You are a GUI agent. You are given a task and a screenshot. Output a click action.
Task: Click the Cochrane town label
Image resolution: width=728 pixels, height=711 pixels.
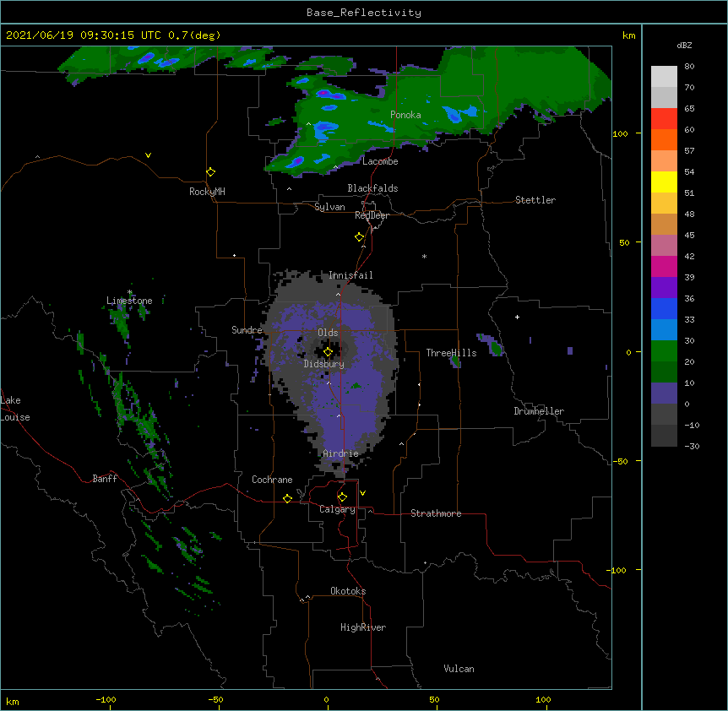[272, 480]
